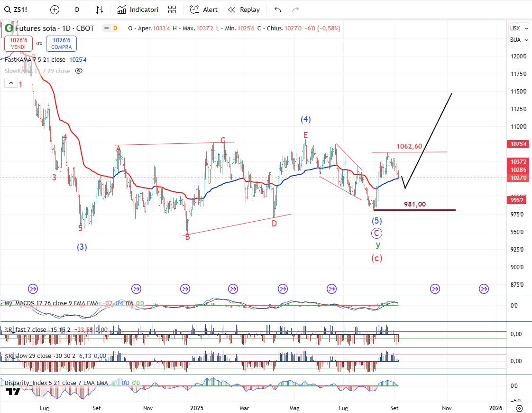Show the hidden SlowKAMA indicator eye icon
The image size is (532, 413).
79,71
